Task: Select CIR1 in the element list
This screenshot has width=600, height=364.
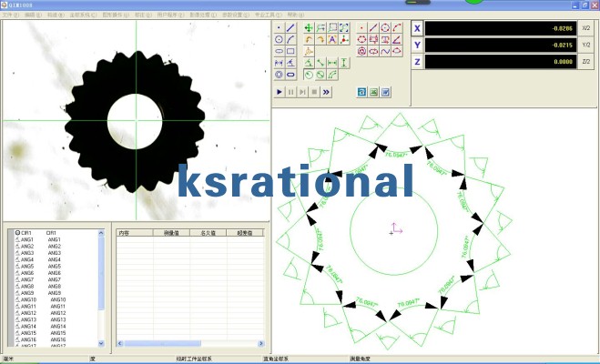Action: pyautogui.click(x=27, y=233)
